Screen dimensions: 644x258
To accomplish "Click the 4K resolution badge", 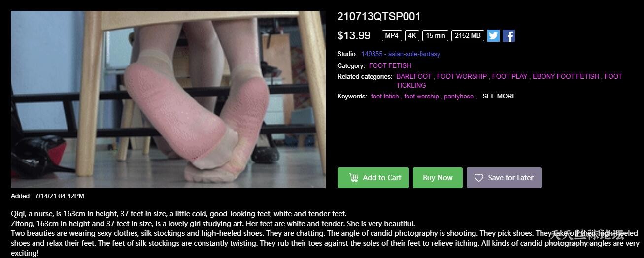I will click(x=412, y=35).
